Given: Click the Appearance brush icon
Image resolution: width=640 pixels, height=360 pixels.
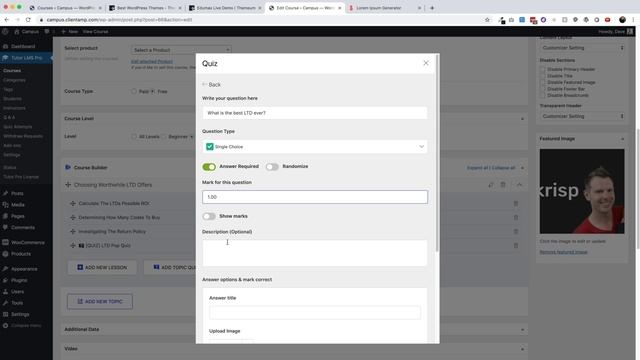Looking at the screenshot, I should tap(5, 269).
